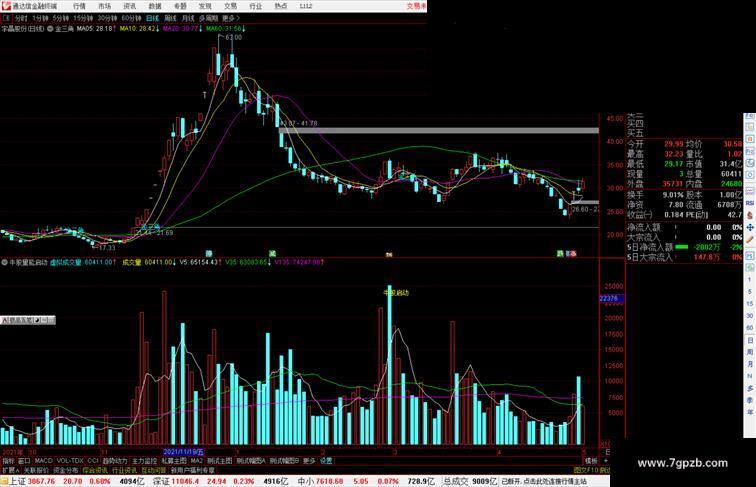Open the 市场 menu
This screenshot has height=487, width=756.
104,6
